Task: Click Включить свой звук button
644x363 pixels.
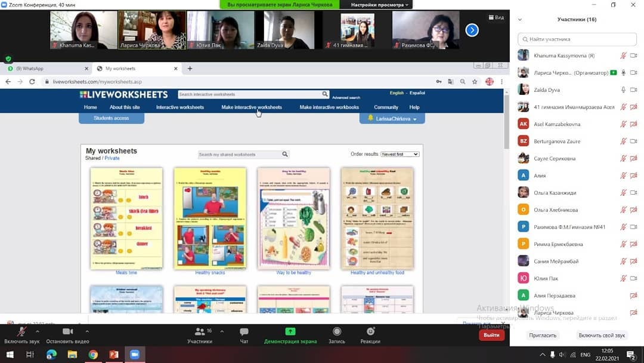Action: [x=602, y=335]
